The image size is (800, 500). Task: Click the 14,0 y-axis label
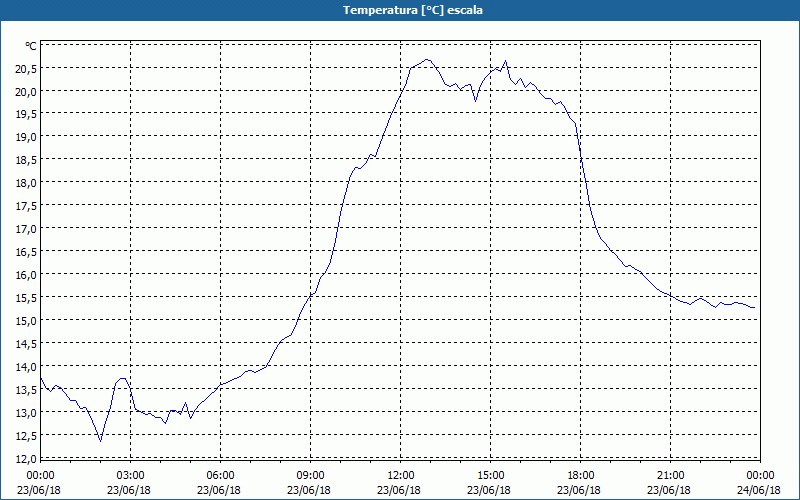click(x=26, y=367)
